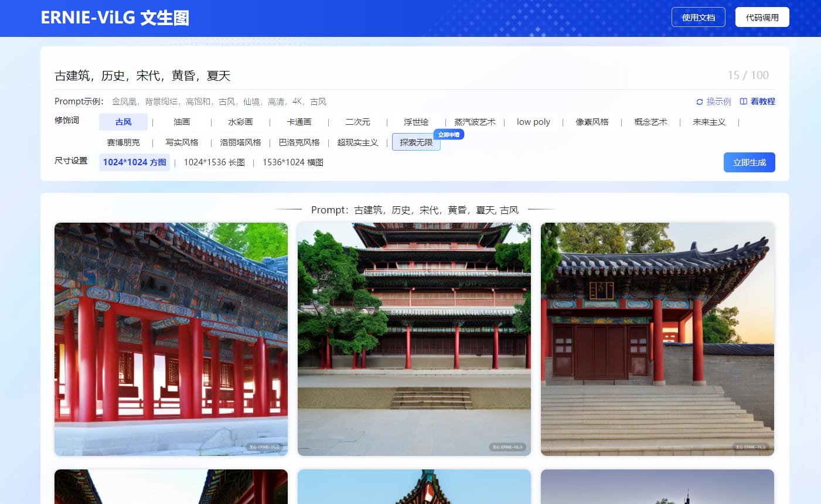Choose the 1024*1536 长图 size

coord(214,162)
